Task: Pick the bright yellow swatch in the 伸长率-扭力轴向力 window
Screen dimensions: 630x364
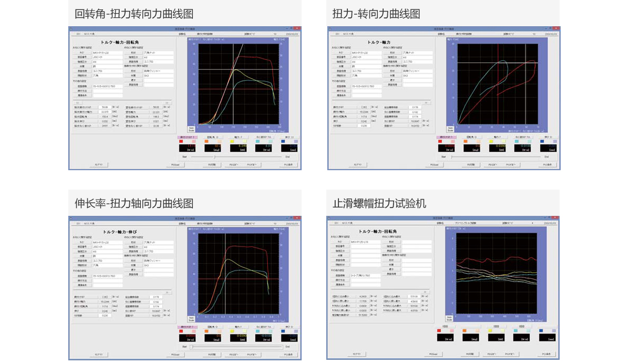Action: click(232, 331)
